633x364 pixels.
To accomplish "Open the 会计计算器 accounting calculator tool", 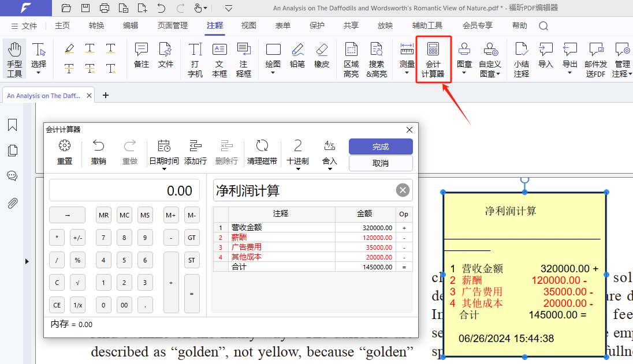I will 434,60.
